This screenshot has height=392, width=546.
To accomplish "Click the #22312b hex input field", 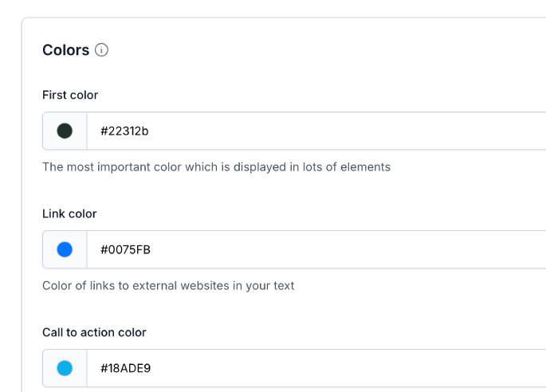I will (319, 131).
